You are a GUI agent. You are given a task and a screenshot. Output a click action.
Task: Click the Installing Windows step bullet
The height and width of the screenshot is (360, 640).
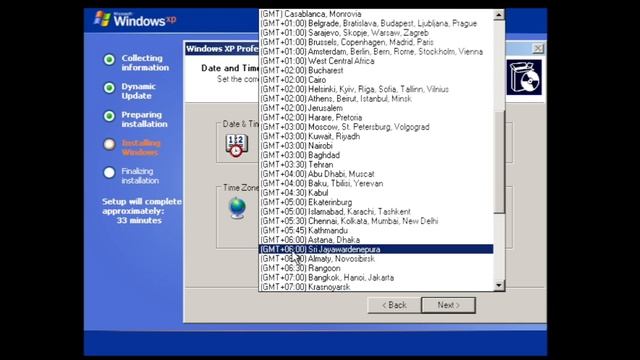point(109,144)
